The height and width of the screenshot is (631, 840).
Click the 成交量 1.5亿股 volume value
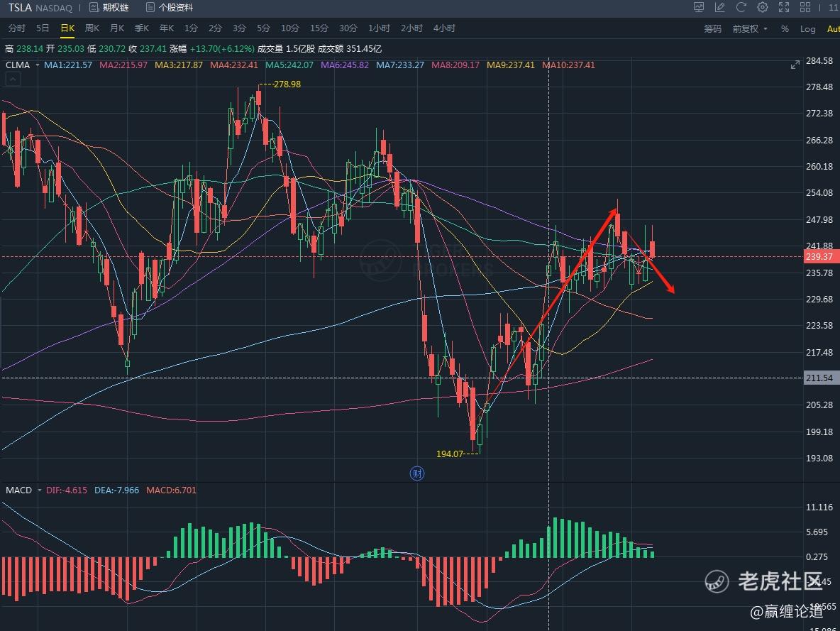286,49
